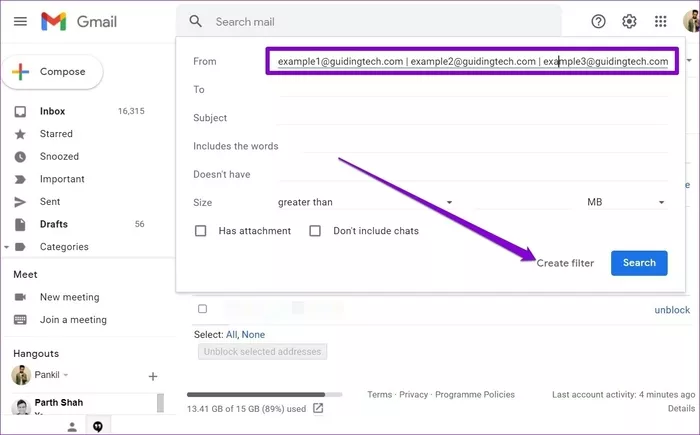
Task: Click Join a meeting
Action: 73,320
